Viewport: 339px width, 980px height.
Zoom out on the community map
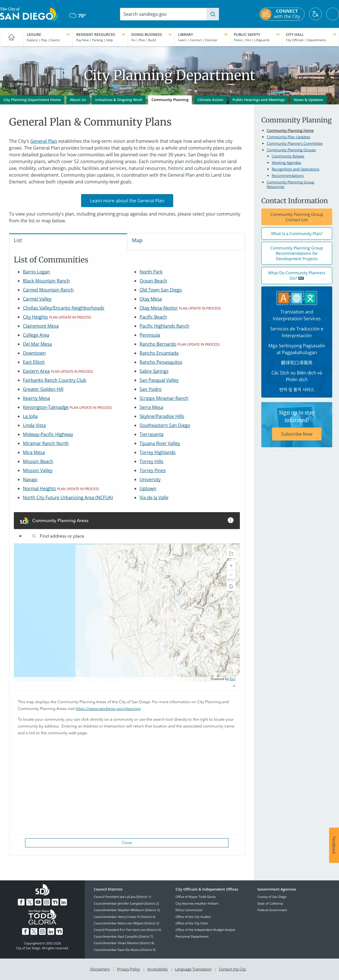[x=231, y=575]
